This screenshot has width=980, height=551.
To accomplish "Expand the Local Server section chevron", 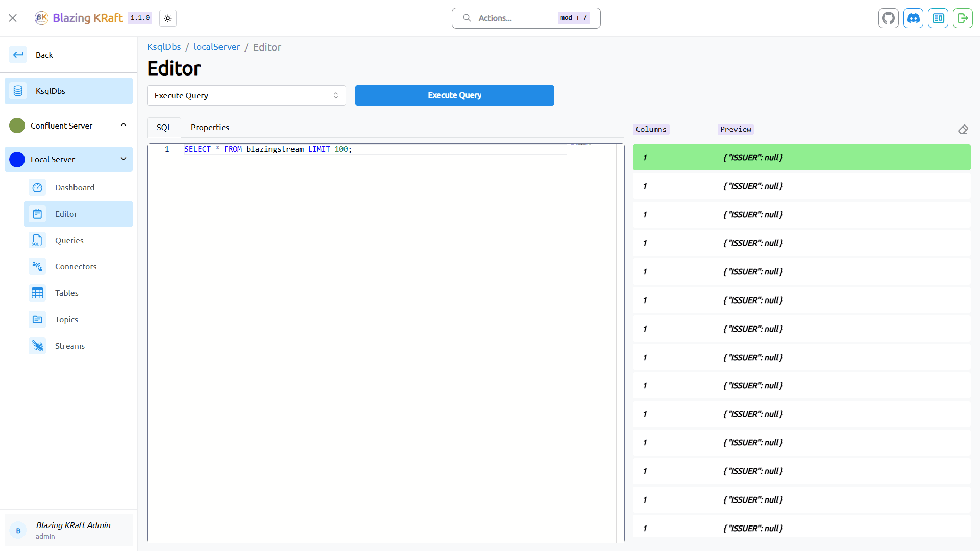I will (x=124, y=159).
